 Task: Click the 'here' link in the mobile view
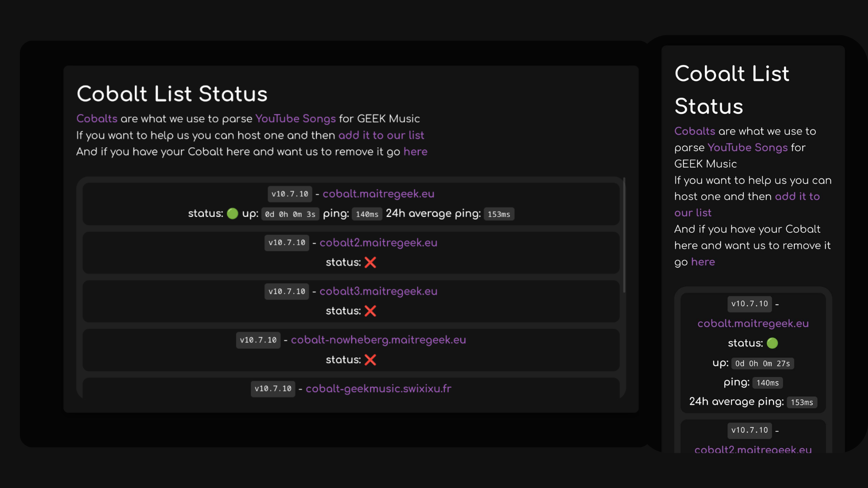click(x=703, y=262)
